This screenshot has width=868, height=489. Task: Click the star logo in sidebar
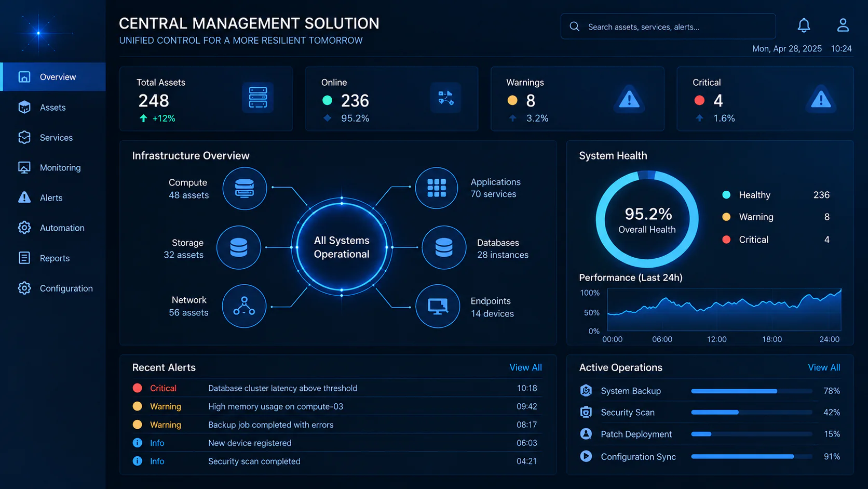[x=38, y=33]
